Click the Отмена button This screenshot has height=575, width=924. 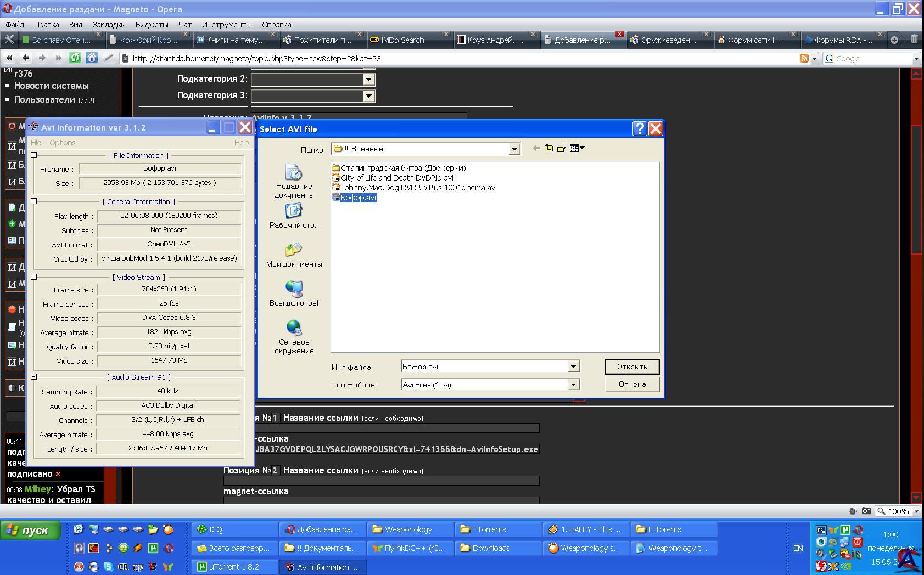pyautogui.click(x=631, y=384)
